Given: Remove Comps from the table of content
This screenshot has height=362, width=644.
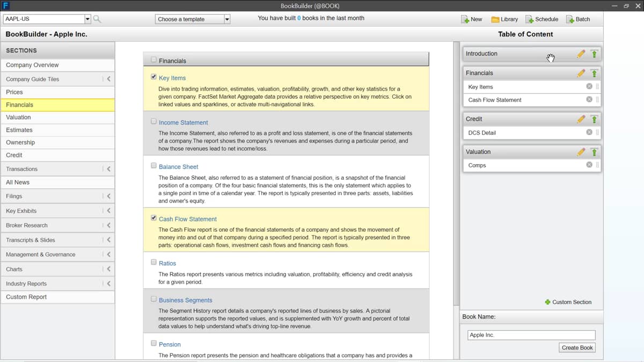Looking at the screenshot, I should (589, 165).
